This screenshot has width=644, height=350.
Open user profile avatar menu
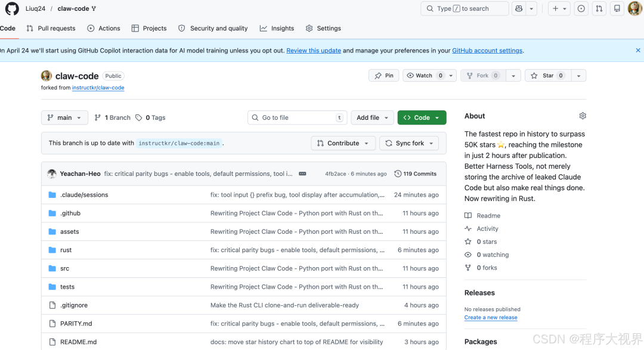634,8
